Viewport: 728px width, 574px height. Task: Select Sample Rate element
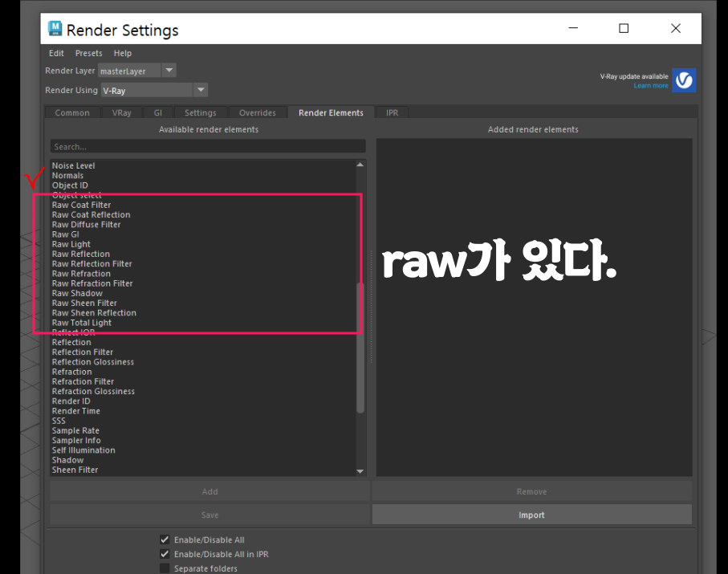(75, 430)
